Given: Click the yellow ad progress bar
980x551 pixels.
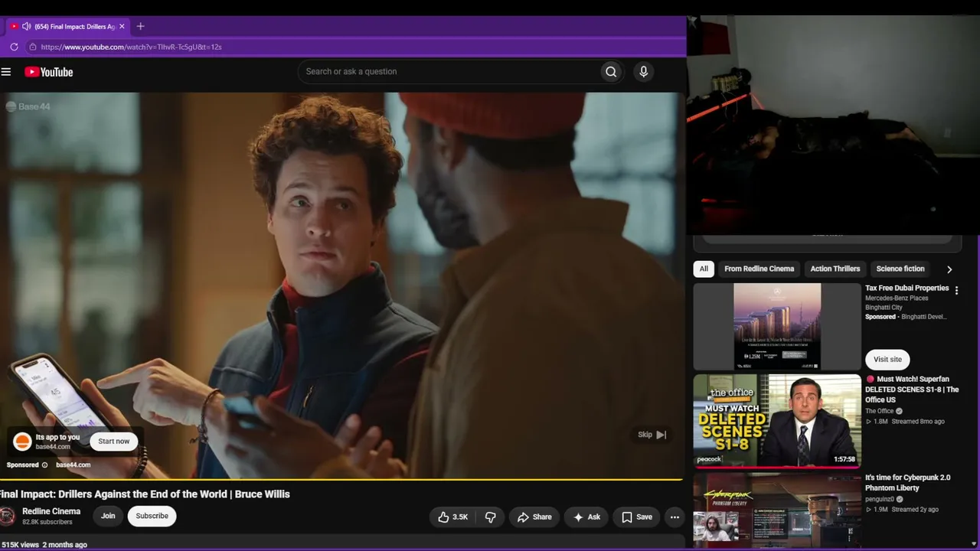Looking at the screenshot, I should pos(341,480).
